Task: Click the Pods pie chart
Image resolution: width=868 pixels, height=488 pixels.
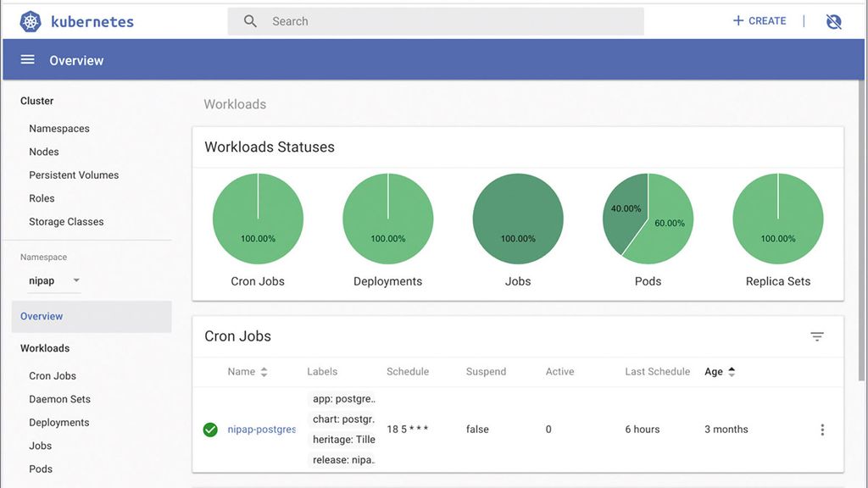Action: click(648, 218)
